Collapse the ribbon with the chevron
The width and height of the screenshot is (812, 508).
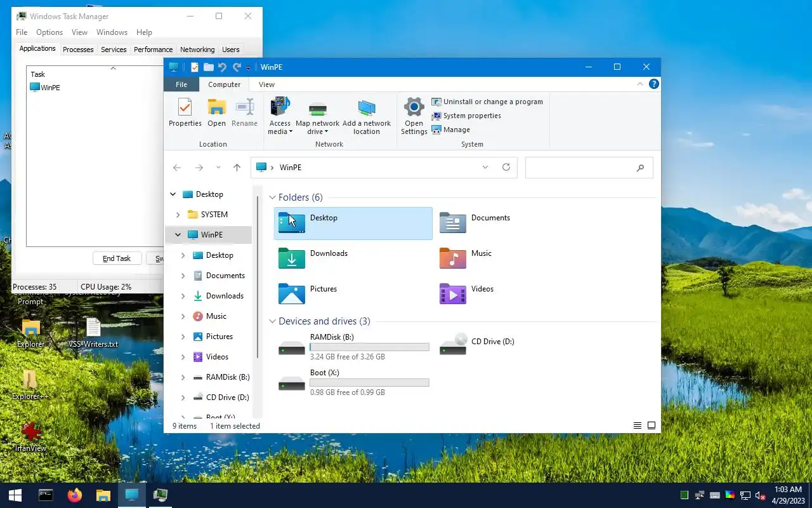tap(640, 84)
